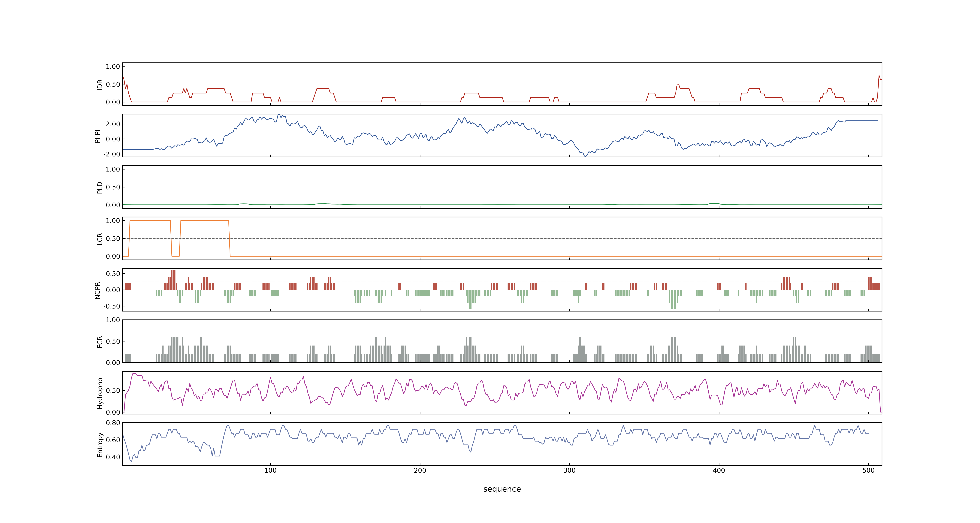Viewport: 980px width, 523px height.
Task: Click the LCR axis label
Action: [x=100, y=239]
